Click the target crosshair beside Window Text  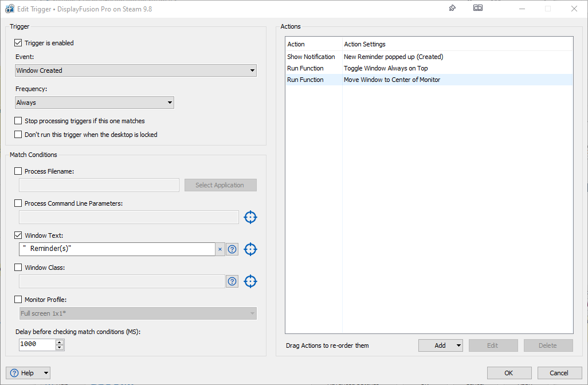coord(250,249)
